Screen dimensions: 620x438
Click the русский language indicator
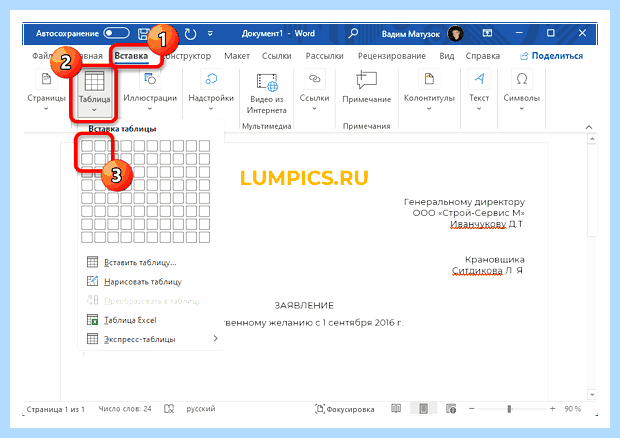(200, 409)
